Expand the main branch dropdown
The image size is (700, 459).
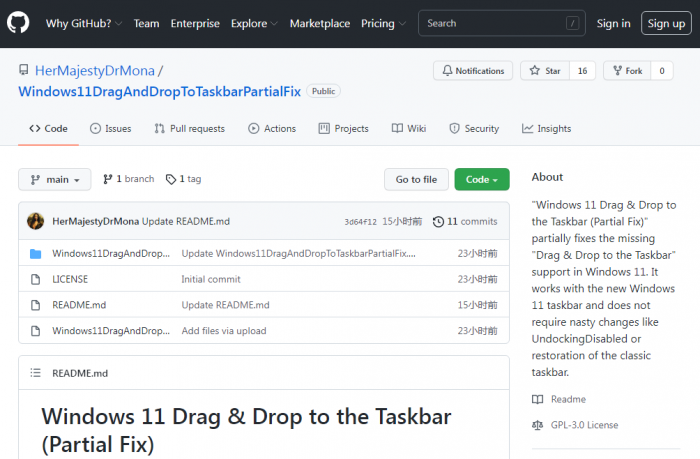coord(54,180)
